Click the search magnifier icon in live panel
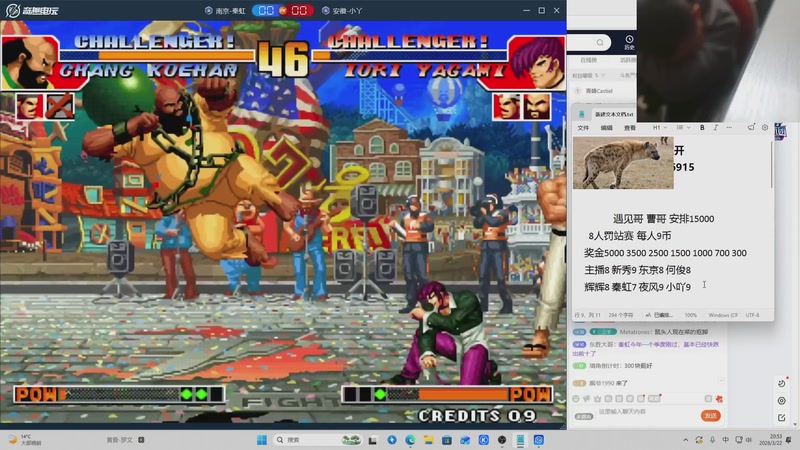 pyautogui.click(x=600, y=42)
